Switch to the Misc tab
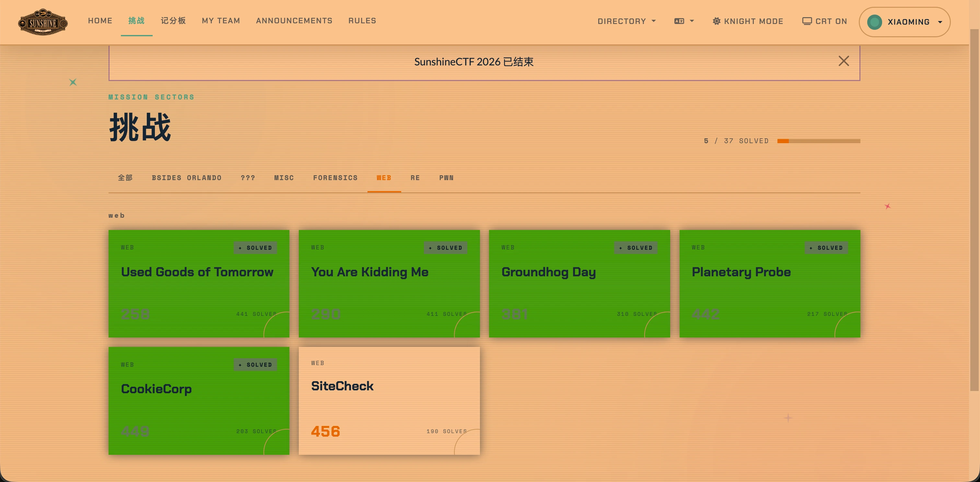 (284, 178)
